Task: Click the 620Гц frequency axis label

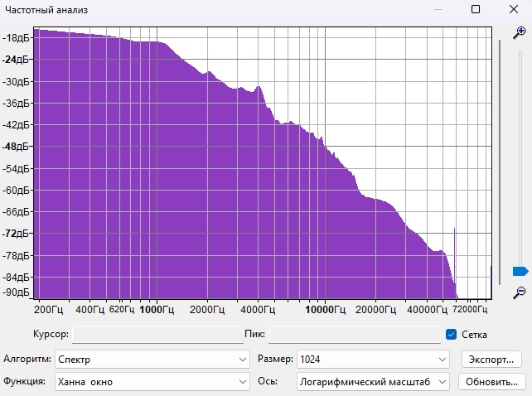Action: (x=122, y=309)
